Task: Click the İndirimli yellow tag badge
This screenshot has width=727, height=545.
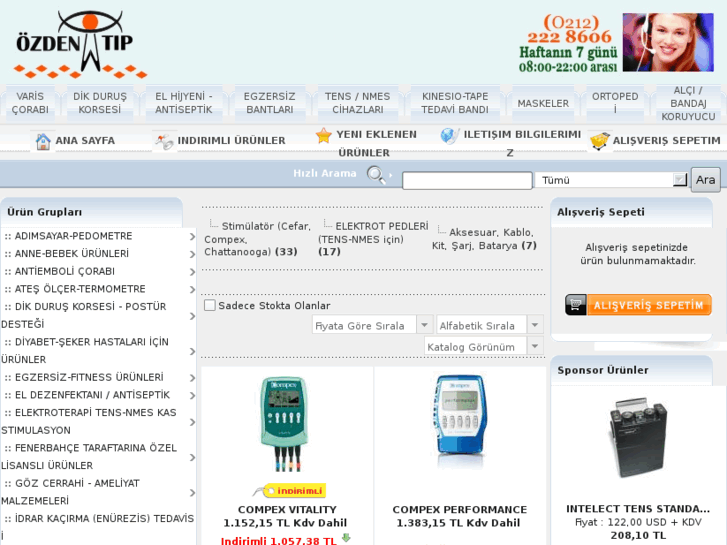Action: point(290,490)
